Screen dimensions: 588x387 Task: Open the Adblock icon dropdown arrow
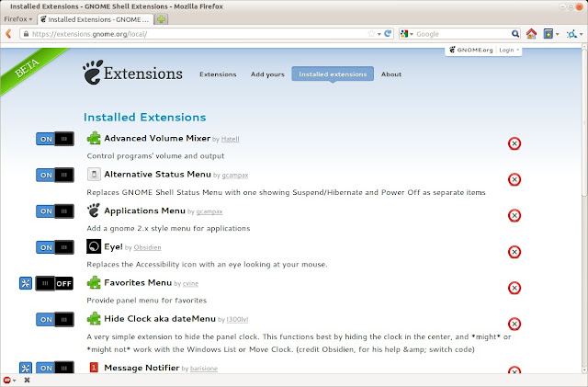pos(14,381)
